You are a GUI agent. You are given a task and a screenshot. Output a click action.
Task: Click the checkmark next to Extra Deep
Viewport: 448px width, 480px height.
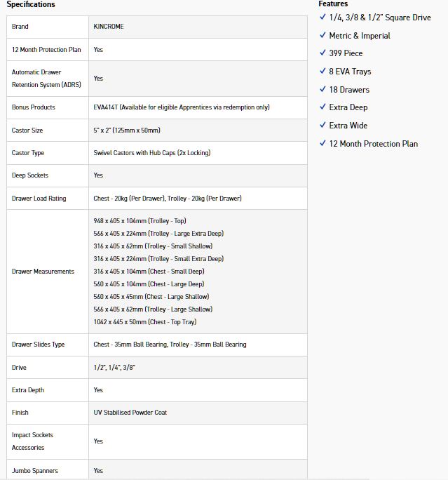[323, 107]
